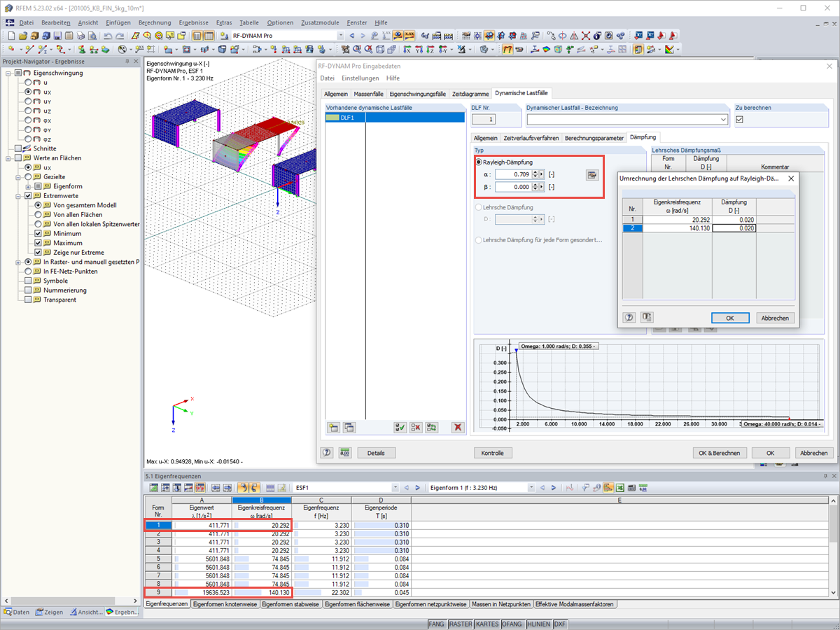
Task: Click the Open folder icon in the toolbar
Action: (23, 35)
